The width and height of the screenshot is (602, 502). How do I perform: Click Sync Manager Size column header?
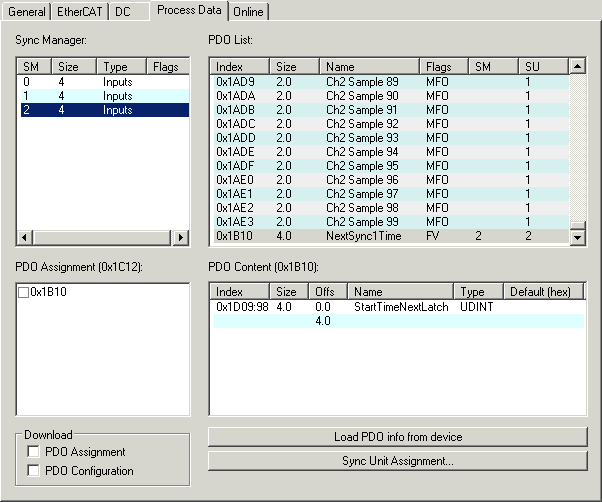pos(74,66)
